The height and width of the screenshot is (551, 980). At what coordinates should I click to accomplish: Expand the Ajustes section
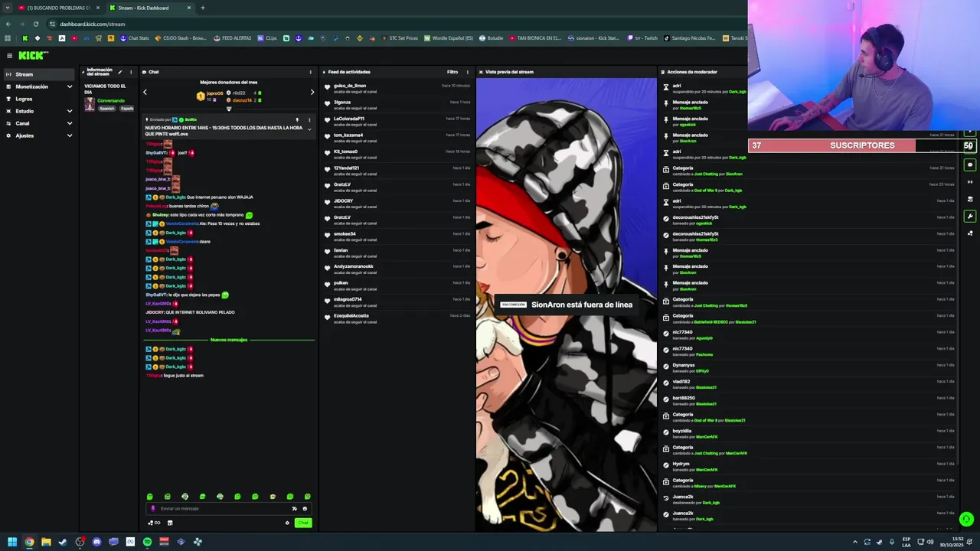pyautogui.click(x=38, y=135)
